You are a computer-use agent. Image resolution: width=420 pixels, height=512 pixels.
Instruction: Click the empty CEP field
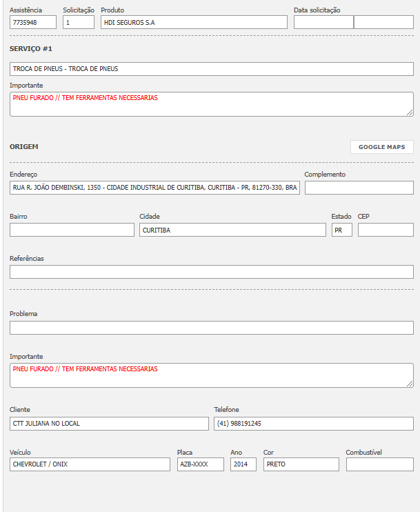(386, 230)
